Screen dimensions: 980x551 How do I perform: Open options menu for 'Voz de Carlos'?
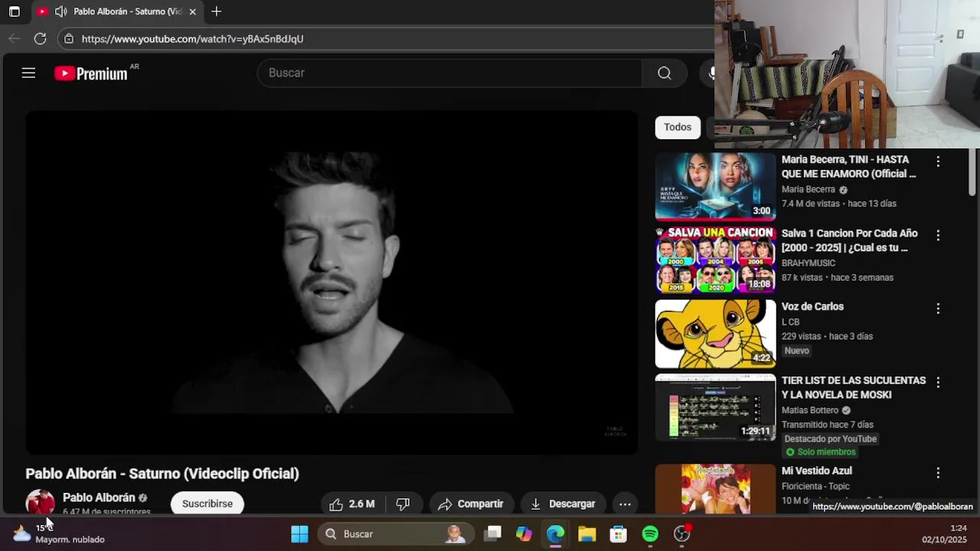[938, 308]
